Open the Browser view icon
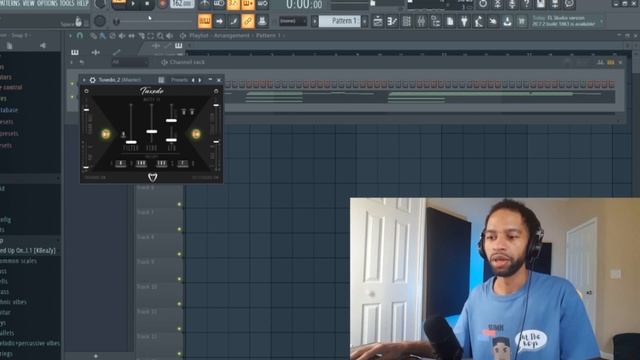This screenshot has width=640, height=360. pyautogui.click(x=436, y=21)
